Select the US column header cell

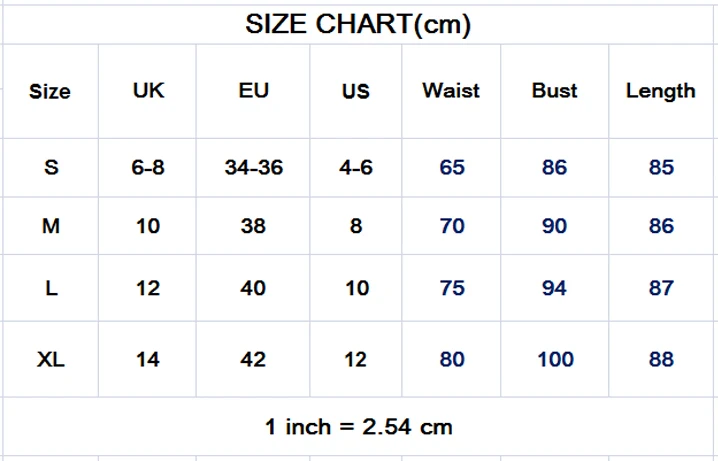point(356,92)
